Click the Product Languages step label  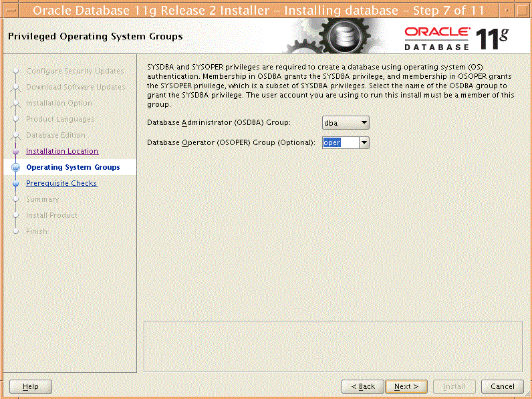coord(60,119)
